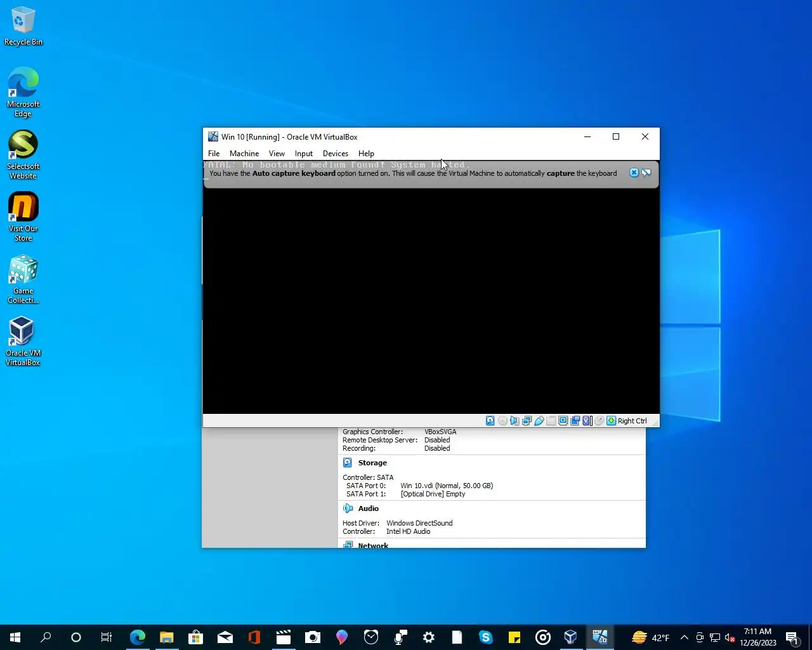Open the clock and date flyout
Viewport: 812px width, 650px height.
pyautogui.click(x=758, y=637)
